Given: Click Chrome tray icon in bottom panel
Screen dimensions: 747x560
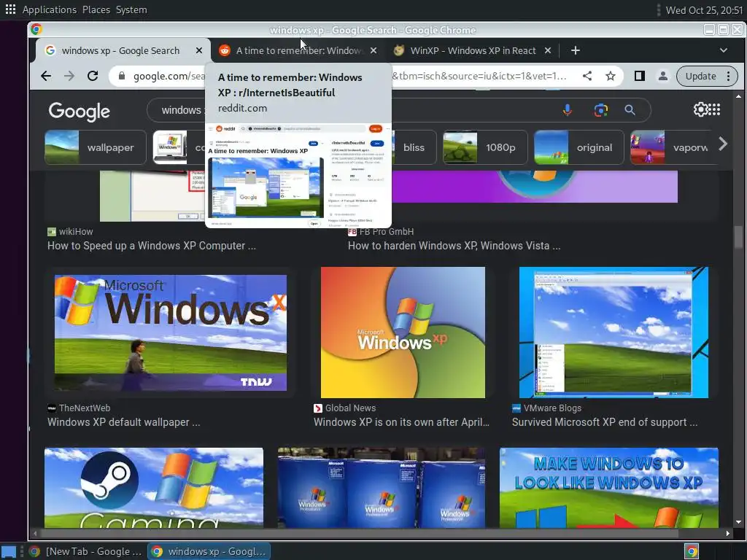Looking at the screenshot, I should (x=692, y=552).
